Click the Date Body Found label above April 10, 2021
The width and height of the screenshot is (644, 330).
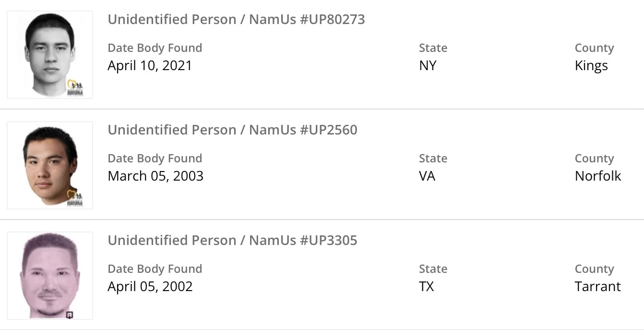[155, 48]
